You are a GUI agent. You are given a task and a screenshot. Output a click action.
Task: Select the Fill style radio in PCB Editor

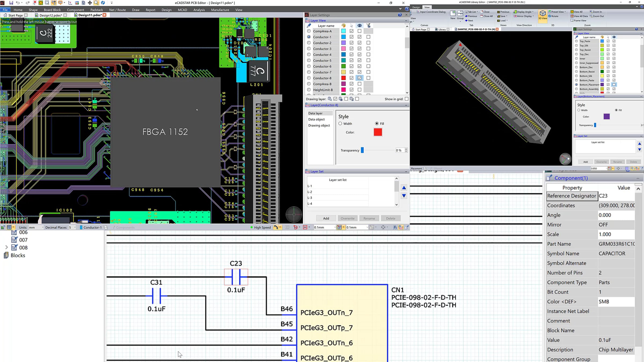tap(377, 124)
